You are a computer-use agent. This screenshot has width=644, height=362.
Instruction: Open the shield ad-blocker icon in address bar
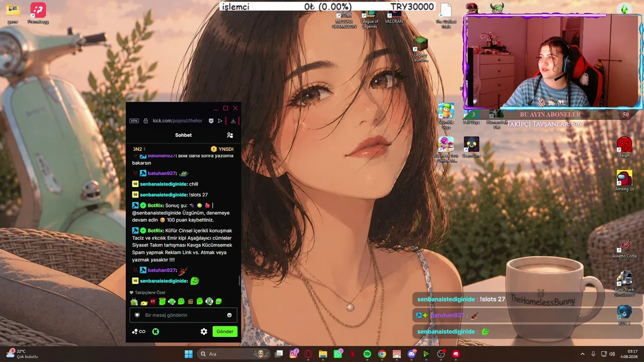[211, 121]
